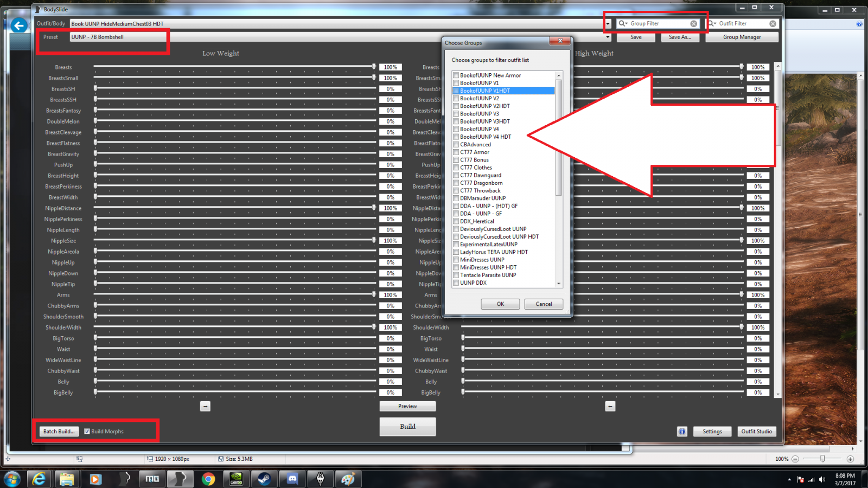The width and height of the screenshot is (868, 488).
Task: Check the UUNP DDX group checkbox
Action: (x=456, y=282)
